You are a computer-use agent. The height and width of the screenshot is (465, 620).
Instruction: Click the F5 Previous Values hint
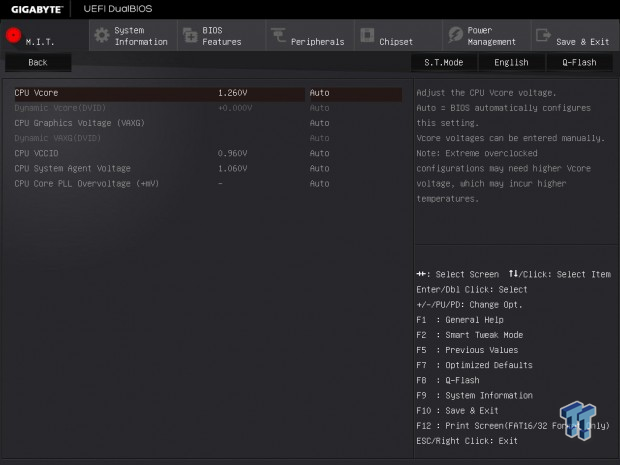tap(467, 350)
